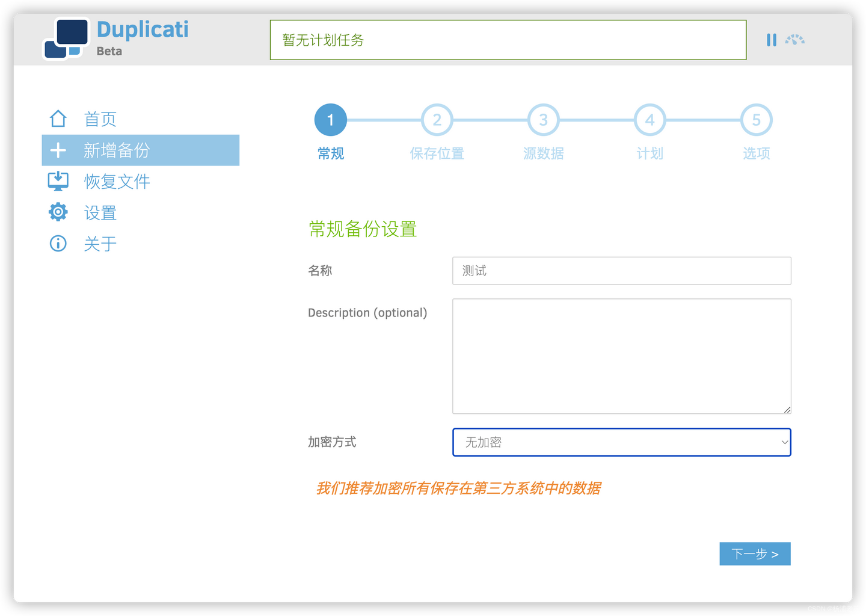
Task: Open the 恢复文件 sidebar entry
Action: 117,181
